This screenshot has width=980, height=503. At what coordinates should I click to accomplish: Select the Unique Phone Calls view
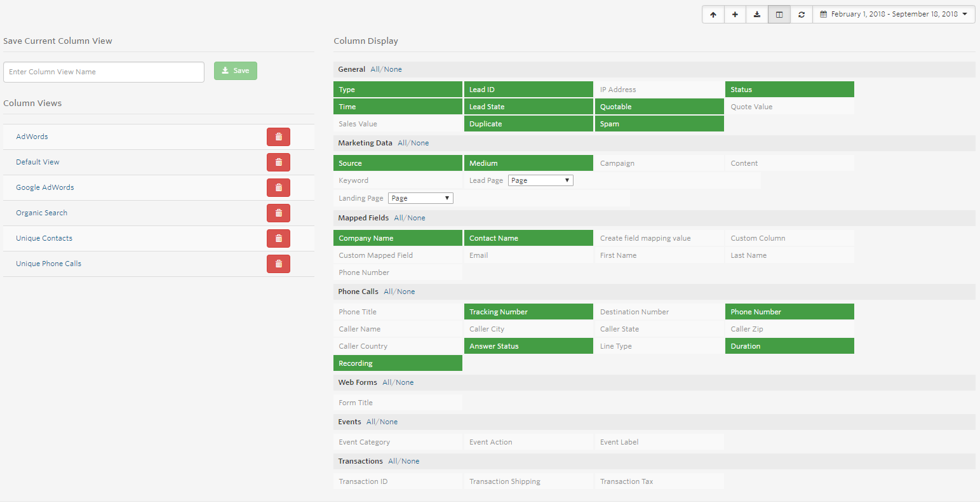(x=48, y=264)
